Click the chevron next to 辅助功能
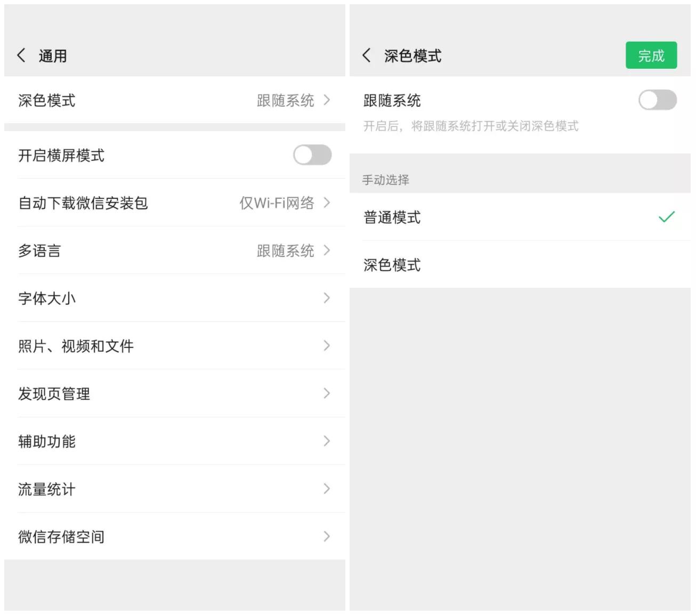This screenshot has height=616, width=696. coord(327,441)
